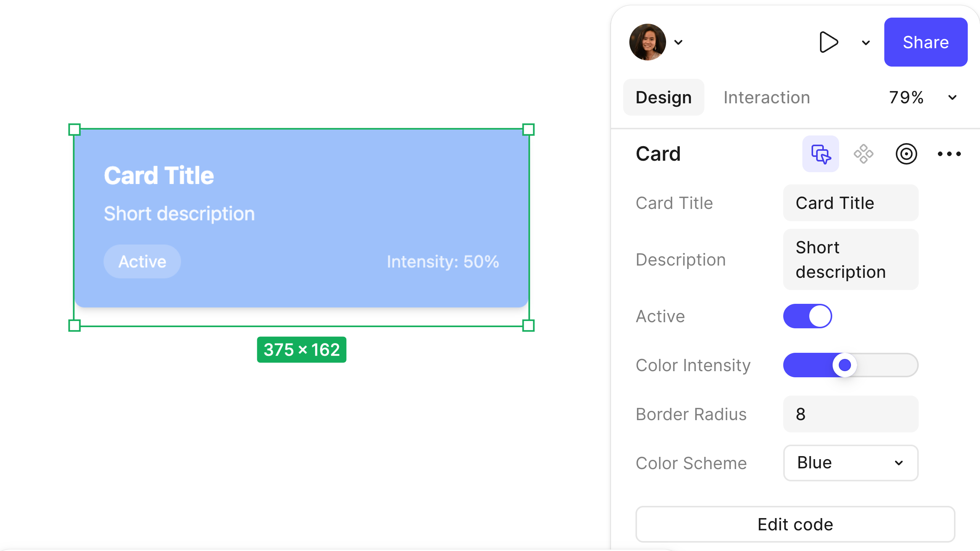Screen dimensions: 980x551
Task: Click the Edit code button
Action: [795, 524]
